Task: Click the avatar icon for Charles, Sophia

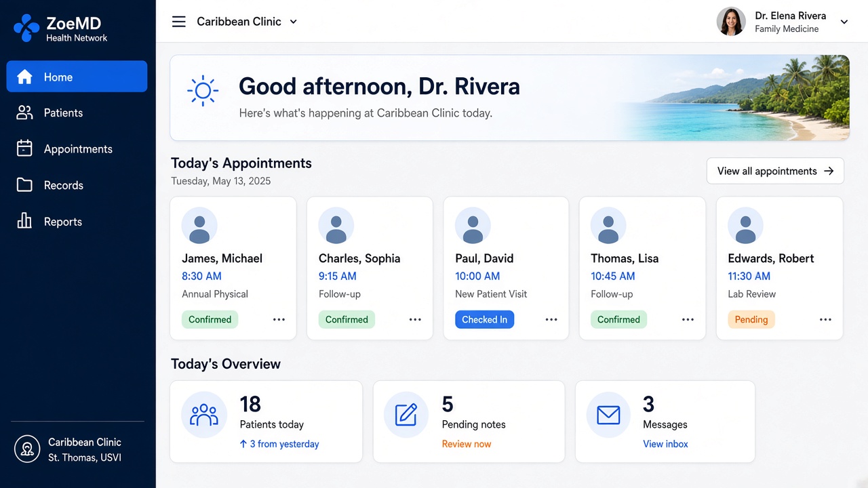Action: [336, 226]
